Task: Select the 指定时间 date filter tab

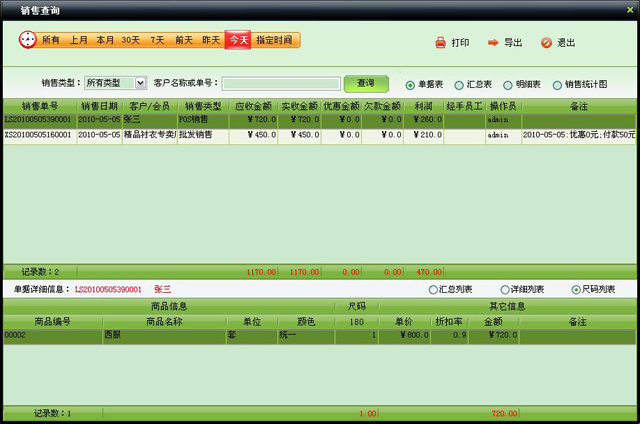Action: [x=274, y=40]
